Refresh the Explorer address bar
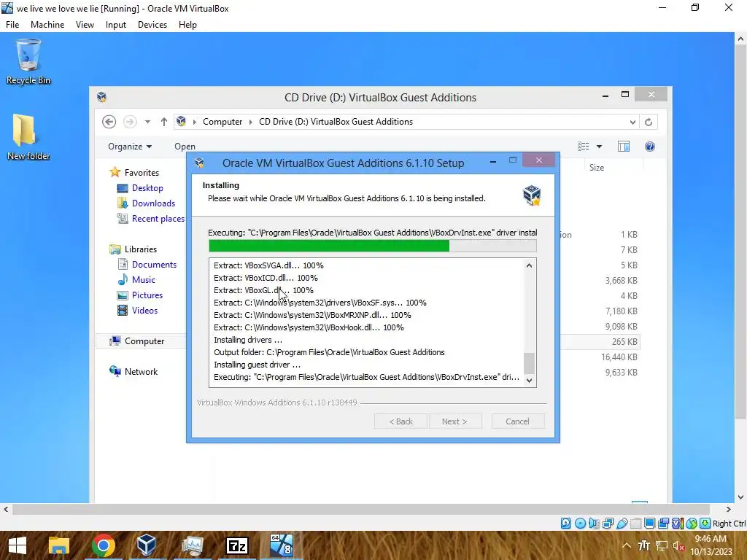Image resolution: width=747 pixels, height=560 pixels. point(649,122)
